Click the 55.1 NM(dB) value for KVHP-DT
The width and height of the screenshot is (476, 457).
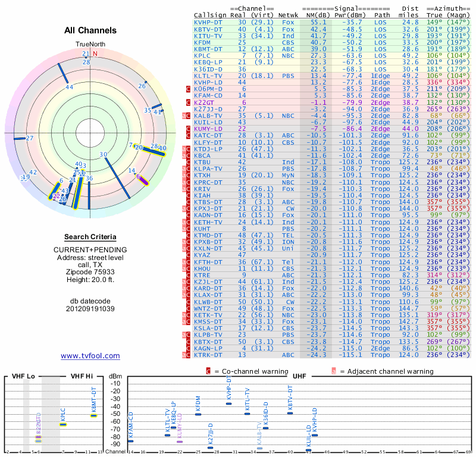click(318, 23)
